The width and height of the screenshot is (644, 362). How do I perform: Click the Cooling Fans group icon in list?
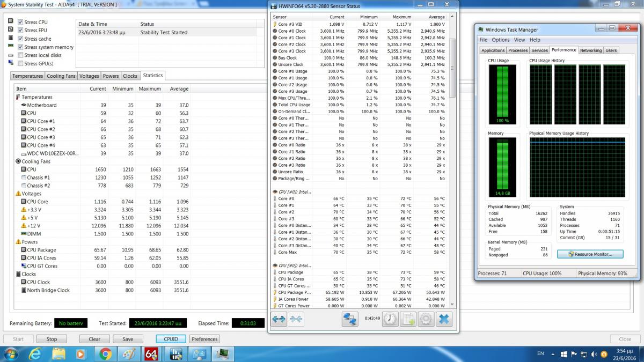coord(18,161)
